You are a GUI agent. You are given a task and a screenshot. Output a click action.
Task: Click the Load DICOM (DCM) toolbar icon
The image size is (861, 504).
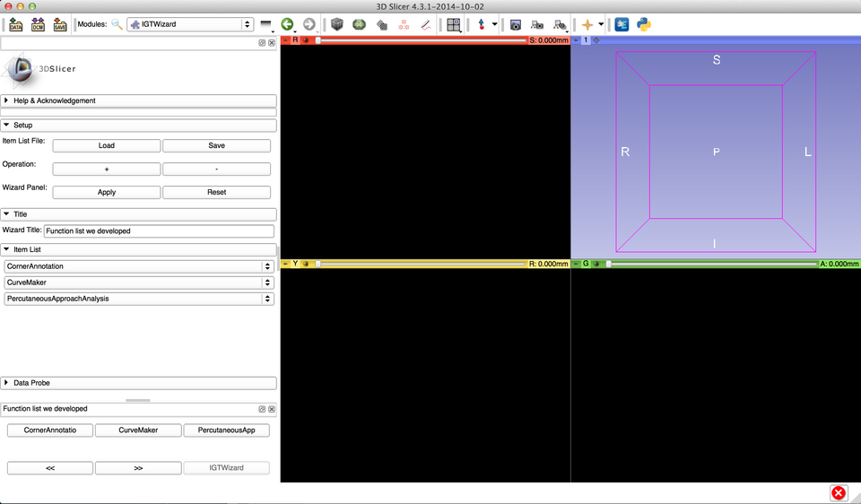pos(39,24)
